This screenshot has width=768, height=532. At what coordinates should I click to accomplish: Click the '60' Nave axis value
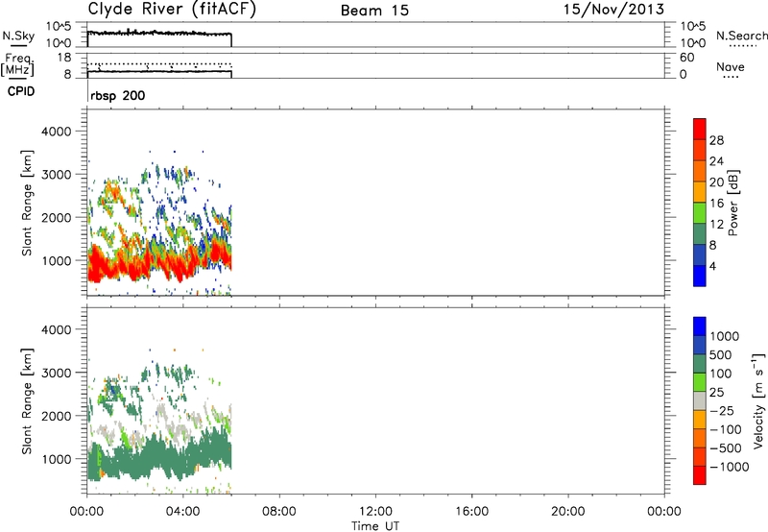click(687, 58)
